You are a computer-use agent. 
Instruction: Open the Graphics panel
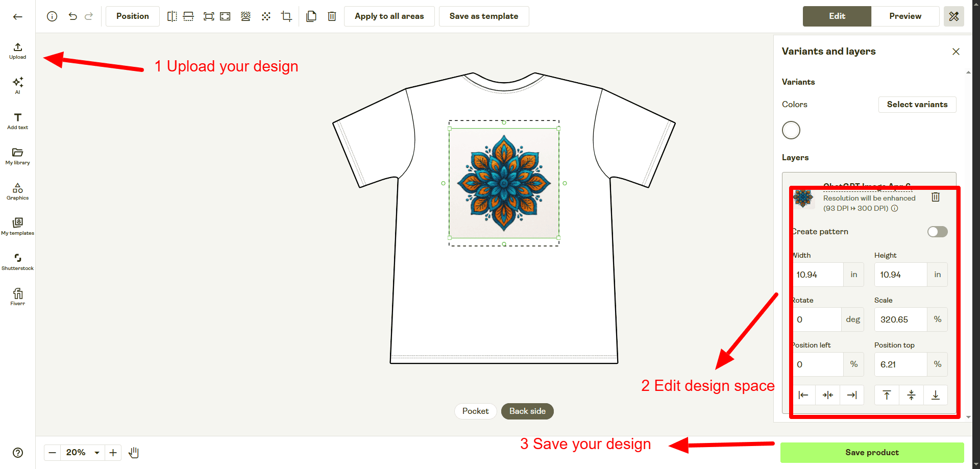(x=17, y=191)
